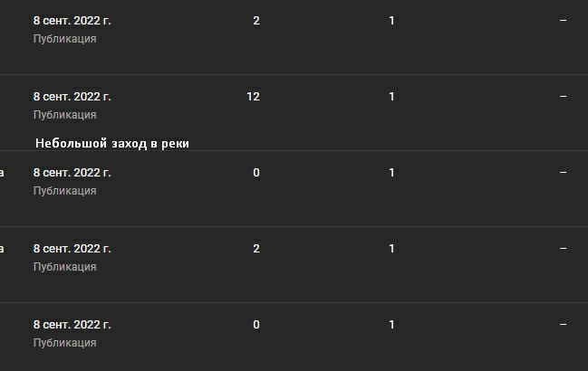Click 'Публикация' label in the fourth row
This screenshot has width=588, height=371.
coord(64,267)
